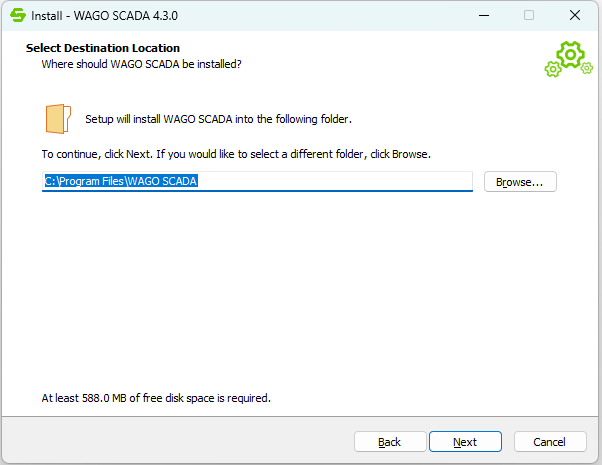Image resolution: width=602 pixels, height=465 pixels.
Task: Click 'Where should WAGO SCADA be installed?' text
Action: tap(141, 64)
